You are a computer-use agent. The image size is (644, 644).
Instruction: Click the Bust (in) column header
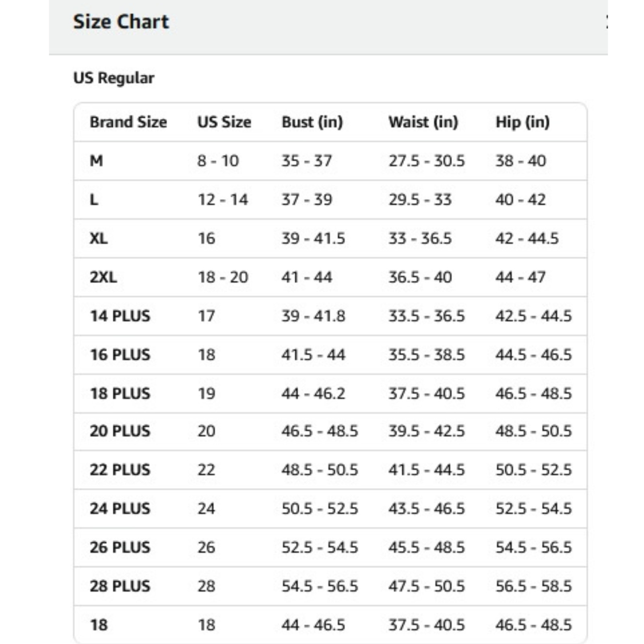312,122
